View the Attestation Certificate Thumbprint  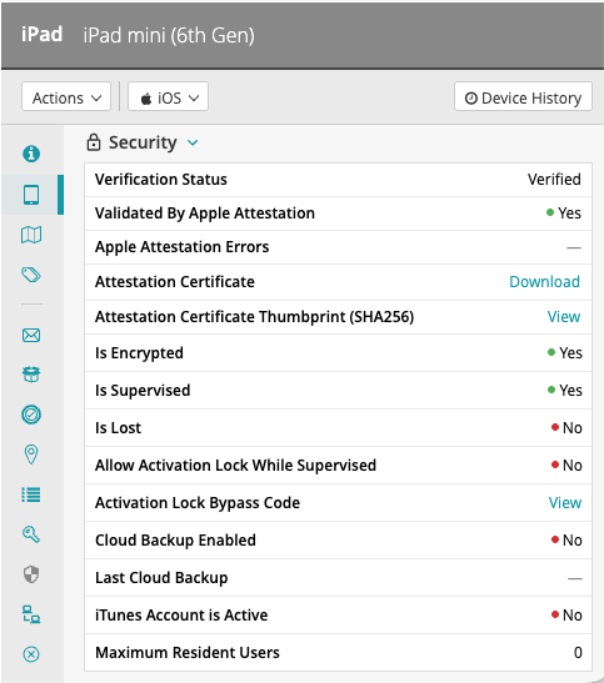tap(563, 317)
